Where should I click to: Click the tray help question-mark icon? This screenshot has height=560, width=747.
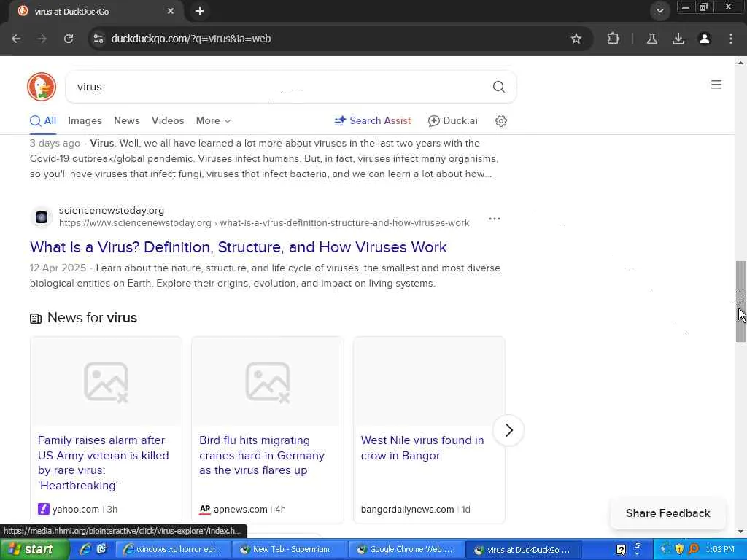click(x=622, y=550)
